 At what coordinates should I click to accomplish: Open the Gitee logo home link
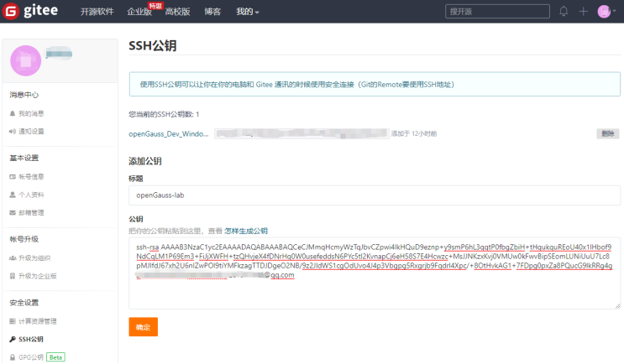click(x=30, y=11)
